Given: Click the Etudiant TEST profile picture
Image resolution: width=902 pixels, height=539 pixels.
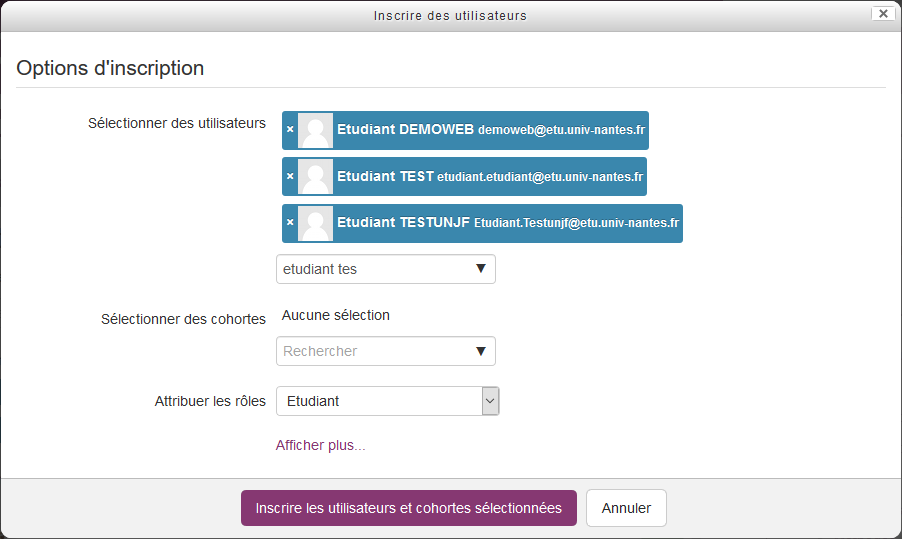Looking at the screenshot, I should pyautogui.click(x=316, y=176).
